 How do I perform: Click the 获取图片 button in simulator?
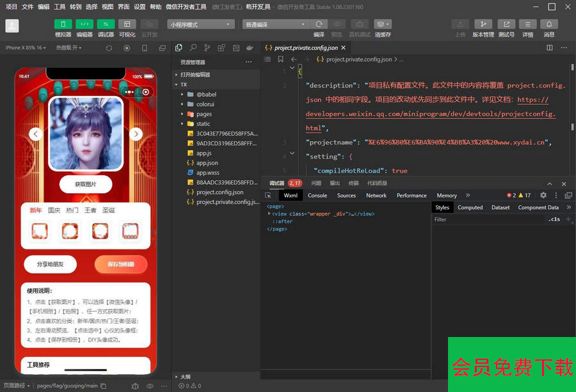point(86,184)
